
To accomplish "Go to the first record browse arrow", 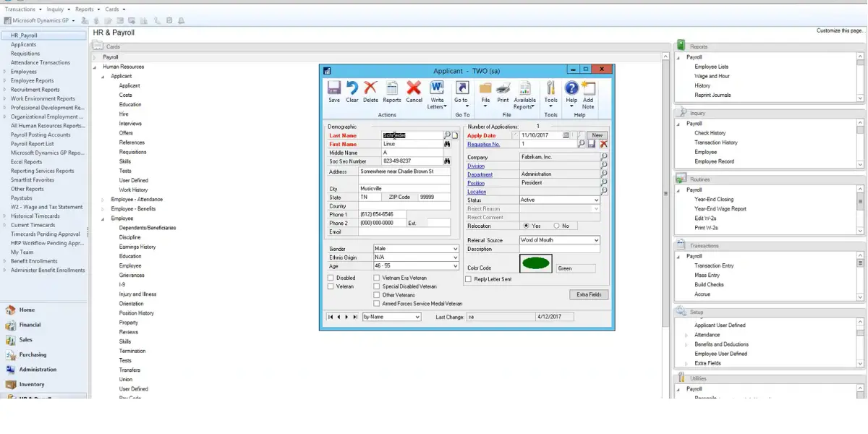I will point(331,317).
